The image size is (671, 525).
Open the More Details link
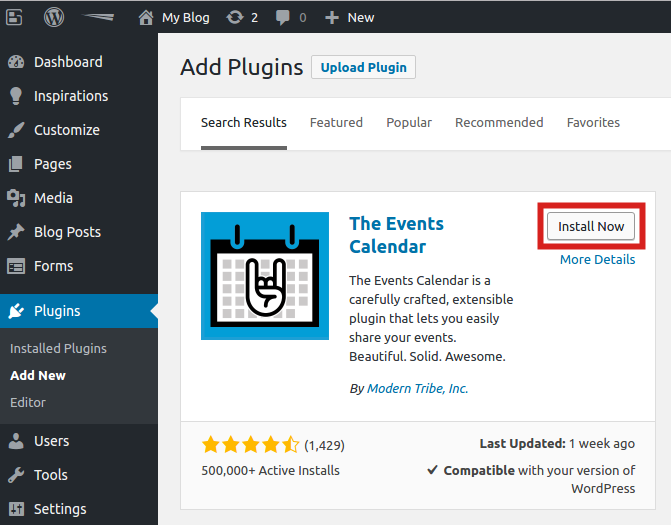(x=597, y=260)
